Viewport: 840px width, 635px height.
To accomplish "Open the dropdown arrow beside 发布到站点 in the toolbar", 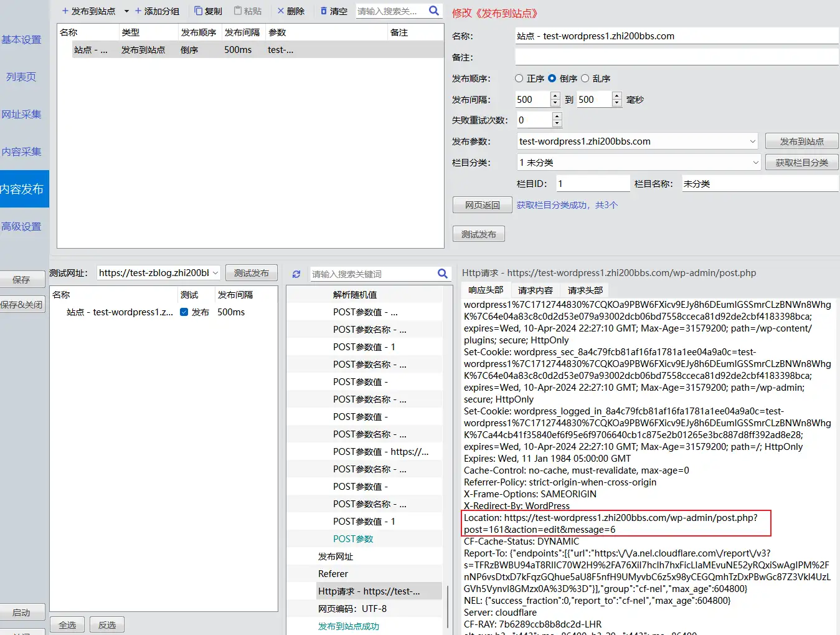I will [x=126, y=11].
